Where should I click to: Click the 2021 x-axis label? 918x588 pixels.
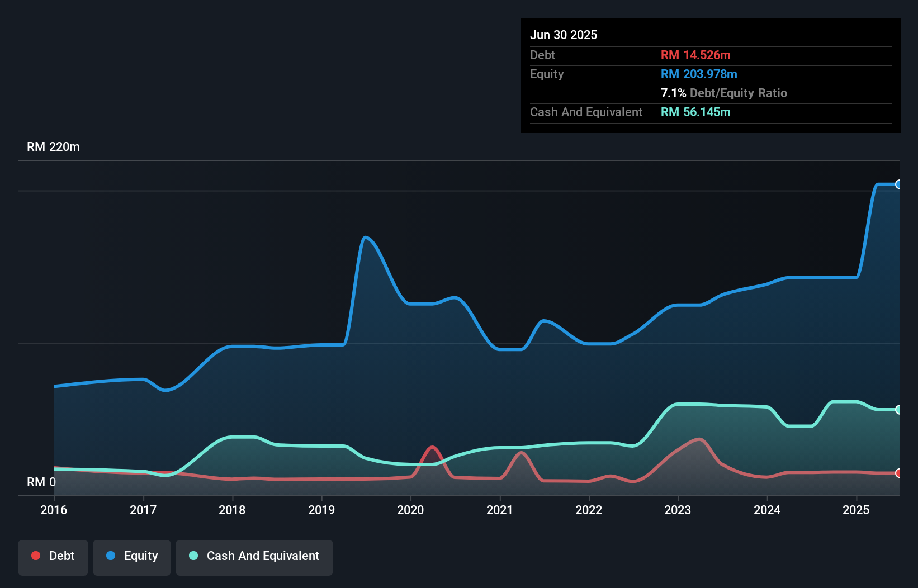[x=500, y=510]
